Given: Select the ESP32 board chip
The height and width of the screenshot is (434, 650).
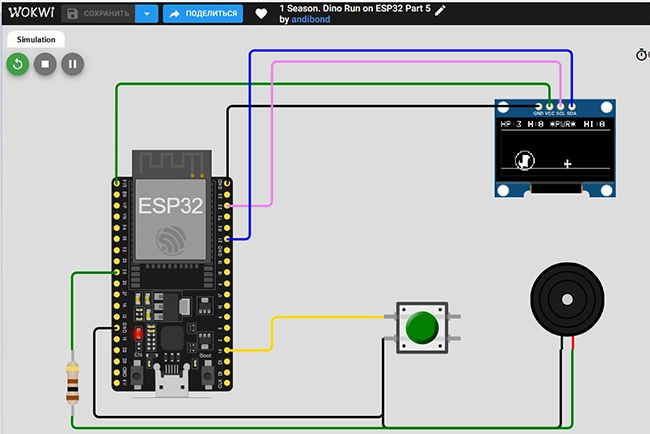Looking at the screenshot, I should click(171, 220).
